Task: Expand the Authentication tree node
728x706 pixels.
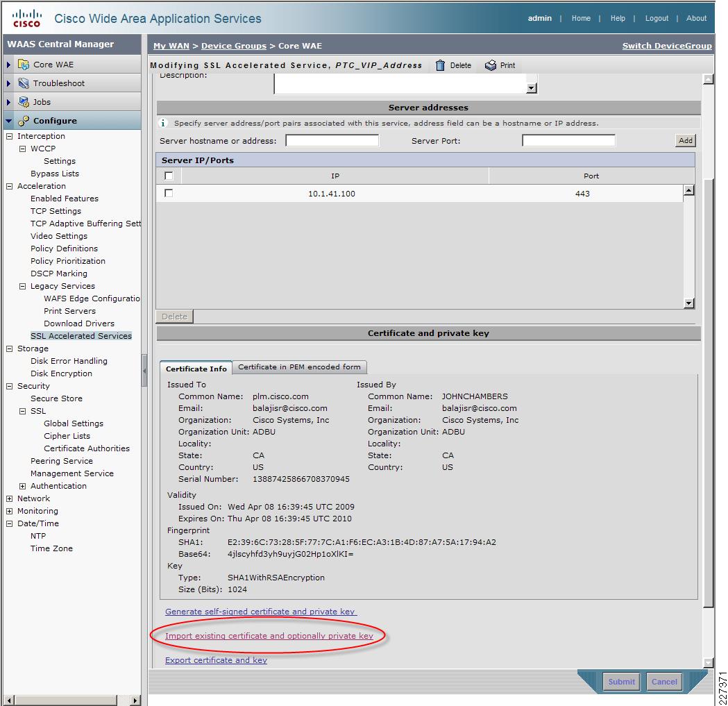Action: pos(22,486)
